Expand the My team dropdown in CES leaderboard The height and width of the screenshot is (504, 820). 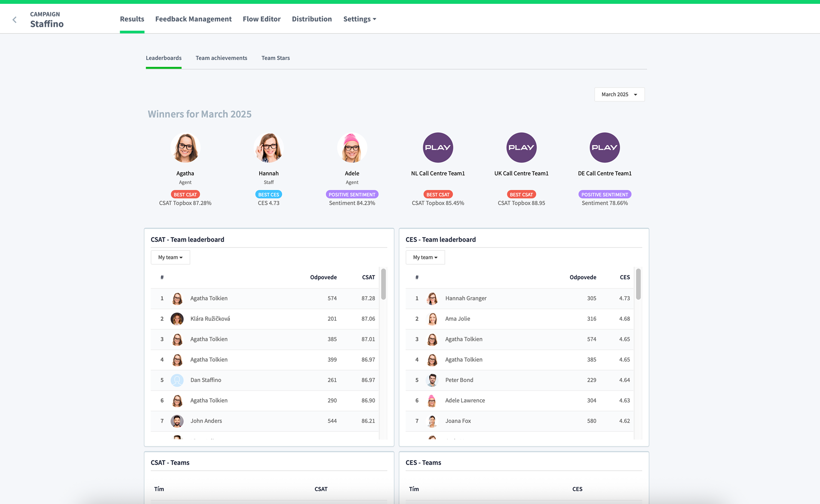(425, 257)
